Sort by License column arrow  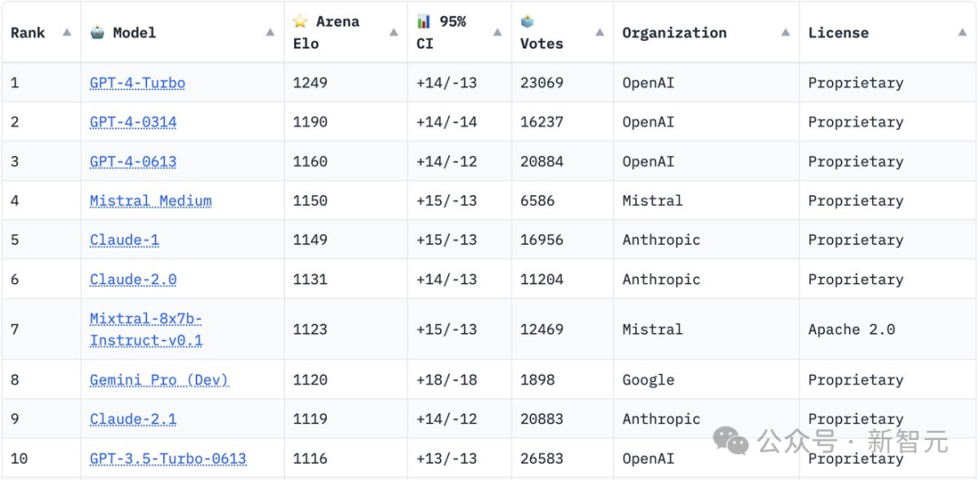pyautogui.click(x=962, y=33)
